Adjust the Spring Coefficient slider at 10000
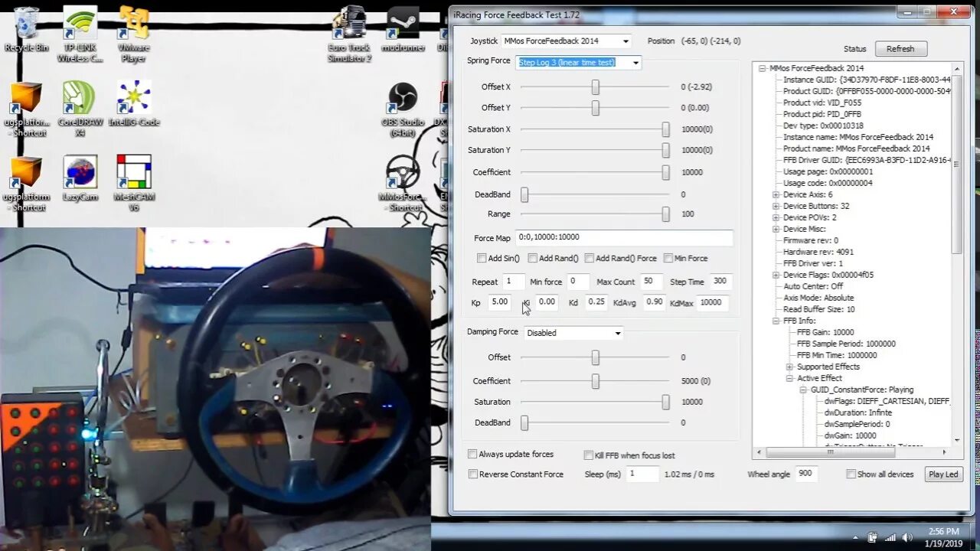Screen dimensions: 980x551 pos(595,172)
